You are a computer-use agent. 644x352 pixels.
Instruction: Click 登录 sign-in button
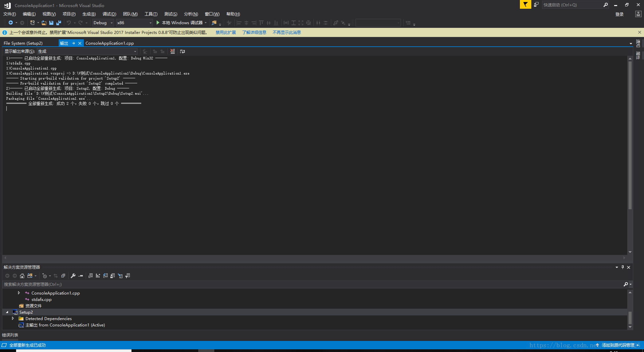pyautogui.click(x=620, y=14)
